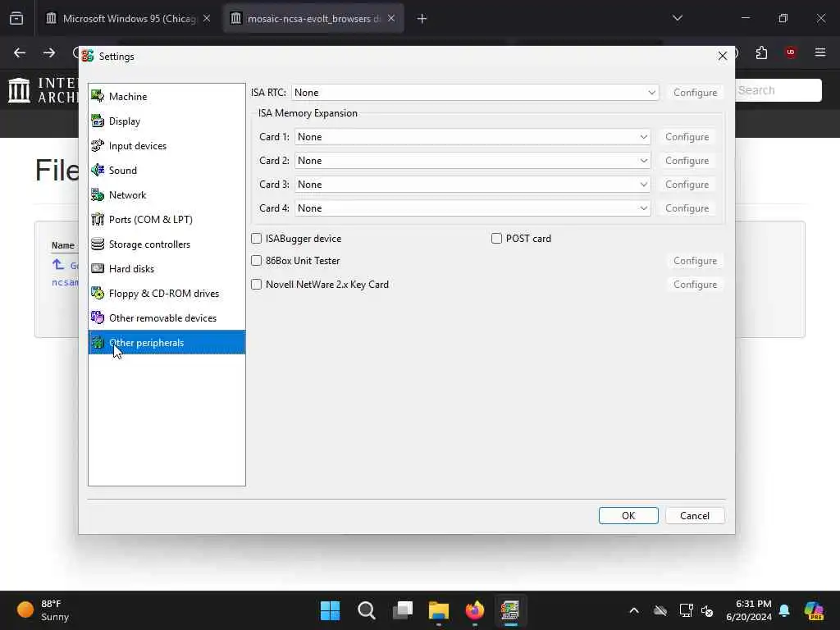Click the Other peripherals icon
840x630 pixels.
point(98,343)
